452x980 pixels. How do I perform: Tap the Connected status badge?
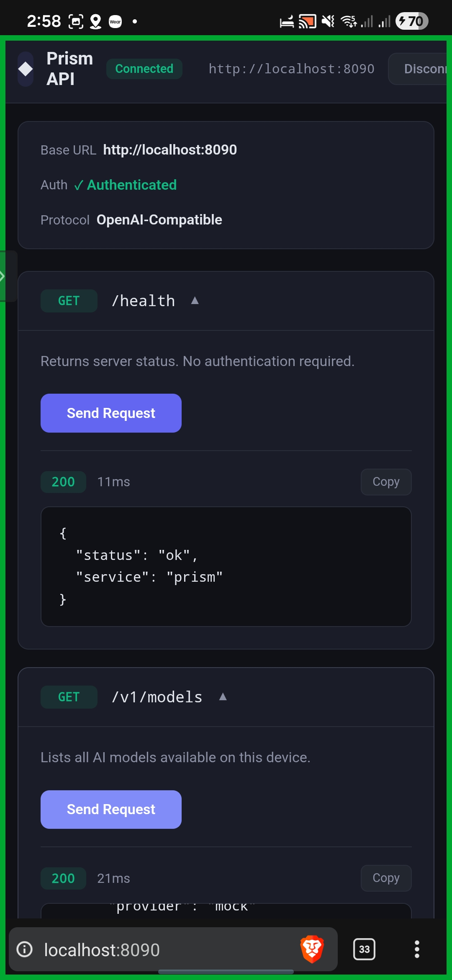(144, 69)
